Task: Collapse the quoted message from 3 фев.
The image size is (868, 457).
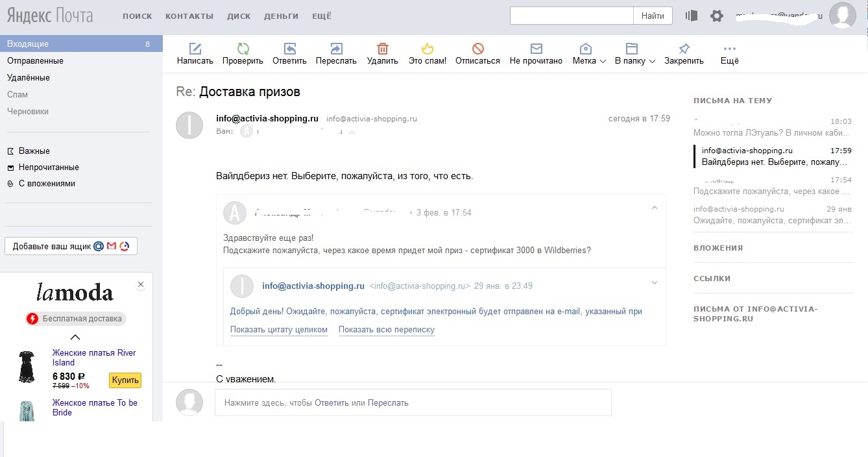Action: (x=654, y=208)
